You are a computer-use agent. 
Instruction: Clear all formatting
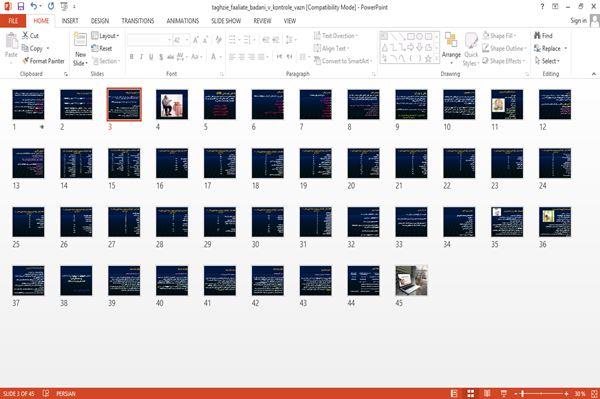coord(218,40)
